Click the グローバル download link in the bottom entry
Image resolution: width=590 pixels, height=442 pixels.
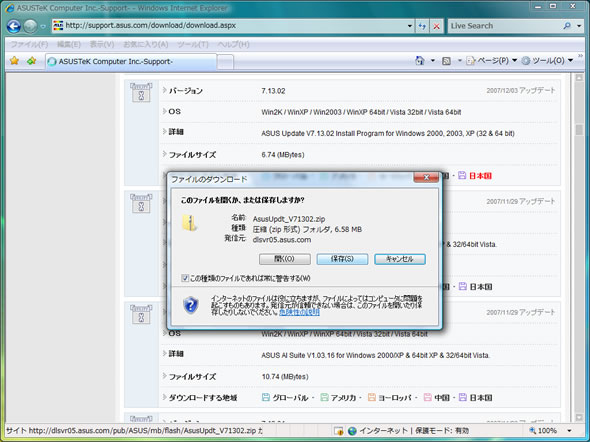tap(290, 398)
